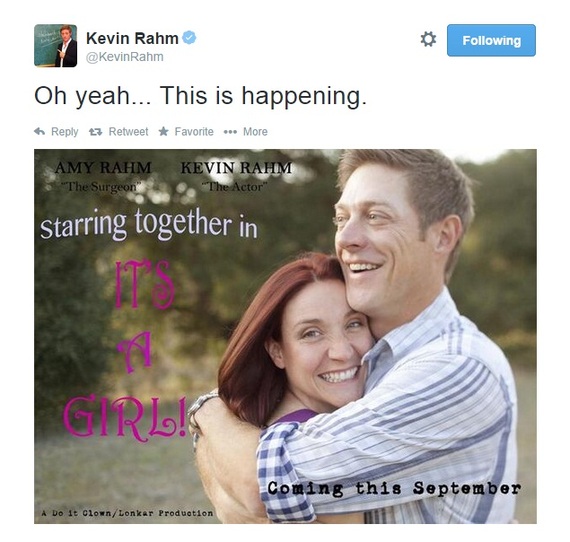Image resolution: width=570 pixels, height=542 pixels.
Task: Click 'starring together in' caption in photo
Action: [x=149, y=224]
